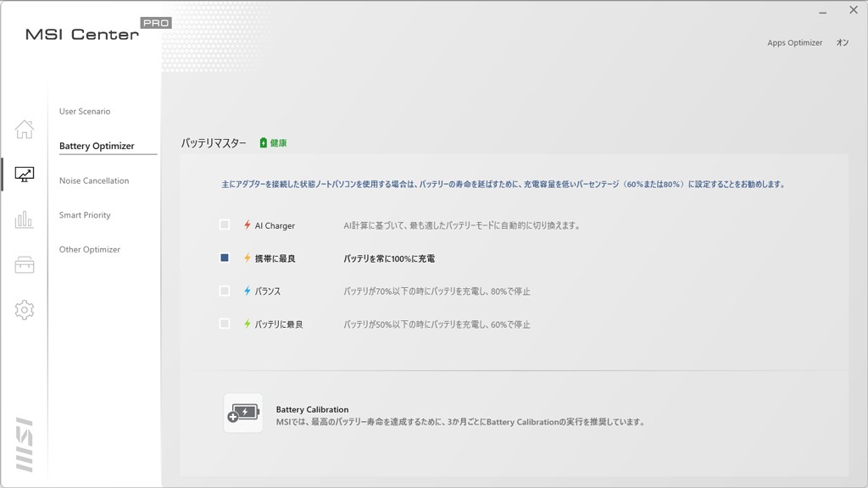Screen dimensions: 868x488
Task: Click the MSI logo in the sidebar
Action: (x=25, y=445)
